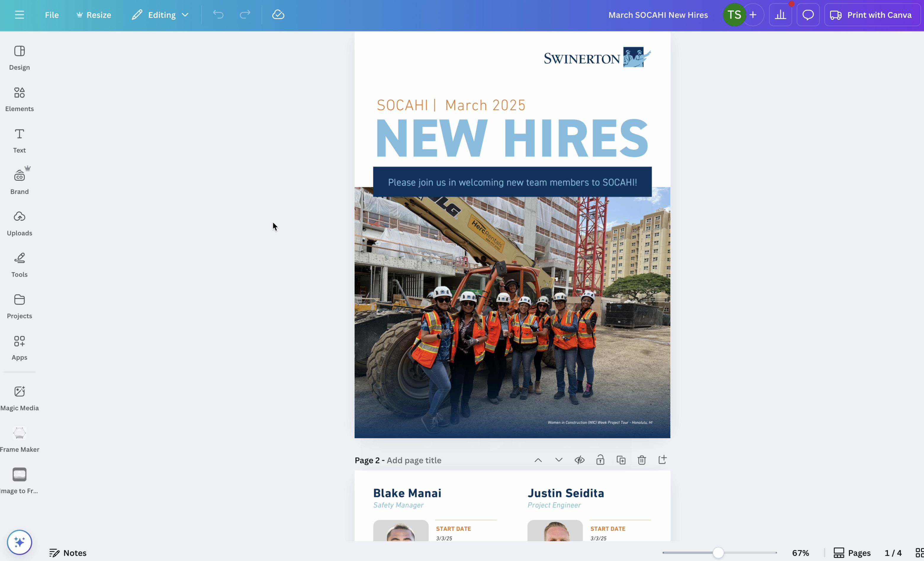Toggle the Pages view at bottom
Image resolution: width=924 pixels, height=561 pixels.
pos(852,553)
